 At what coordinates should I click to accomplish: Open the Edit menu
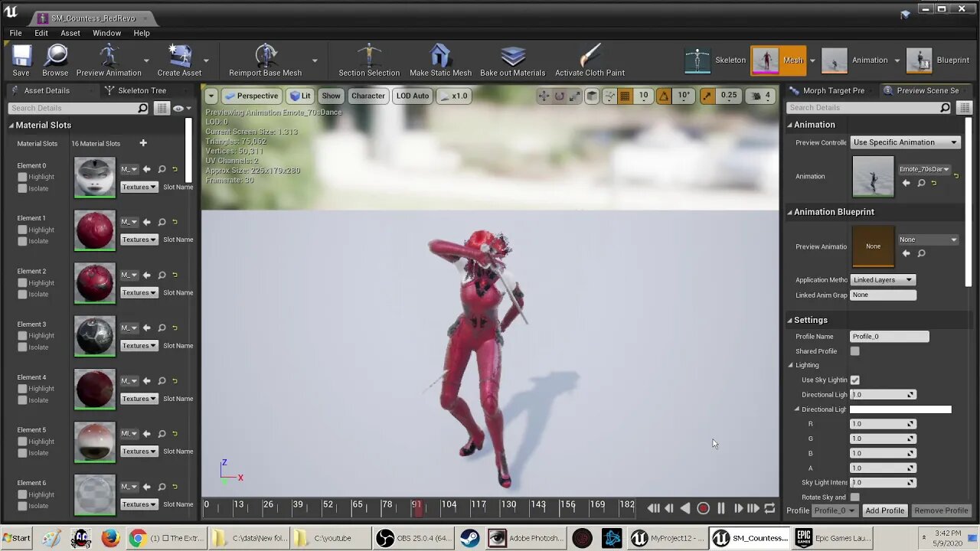[41, 33]
